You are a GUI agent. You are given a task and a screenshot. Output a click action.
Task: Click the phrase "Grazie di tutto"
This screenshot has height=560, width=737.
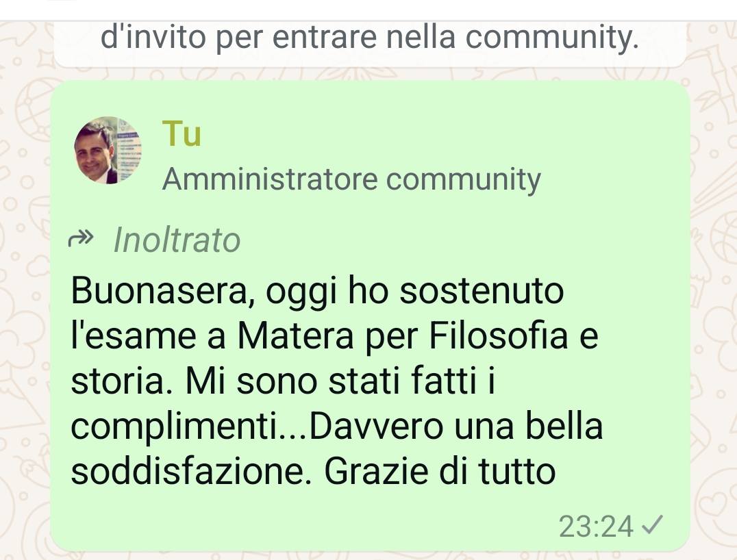[x=440, y=471]
